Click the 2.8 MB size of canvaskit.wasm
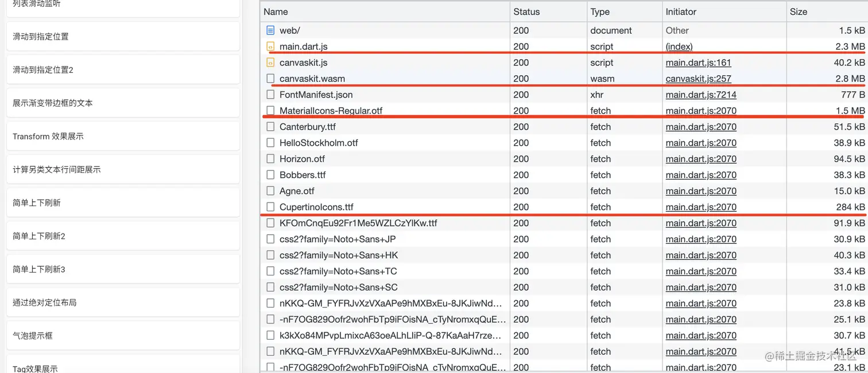This screenshot has width=868, height=373. (x=850, y=79)
